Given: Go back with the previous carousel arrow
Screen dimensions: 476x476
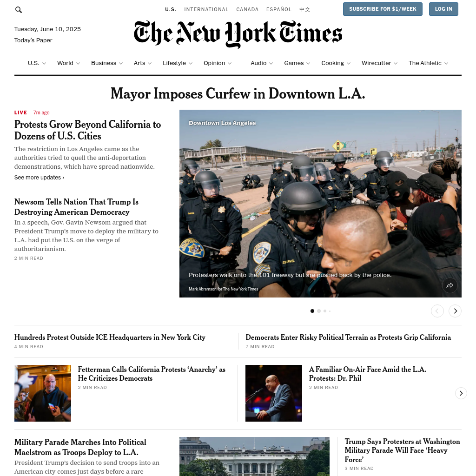Looking at the screenshot, I should (437, 311).
